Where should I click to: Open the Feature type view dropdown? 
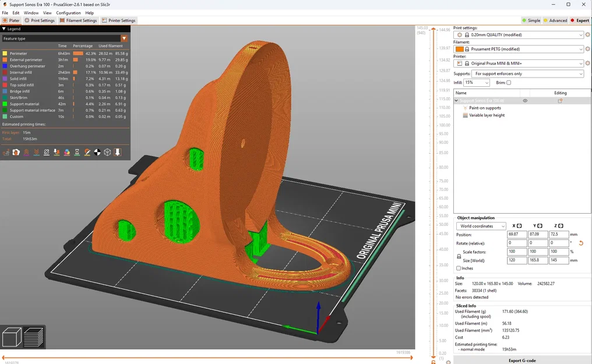click(65, 38)
